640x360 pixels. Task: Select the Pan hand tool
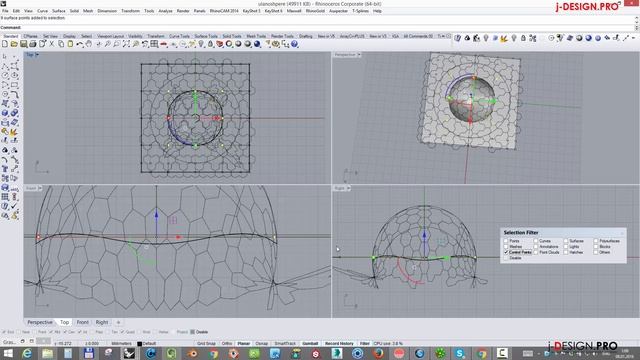point(89,44)
